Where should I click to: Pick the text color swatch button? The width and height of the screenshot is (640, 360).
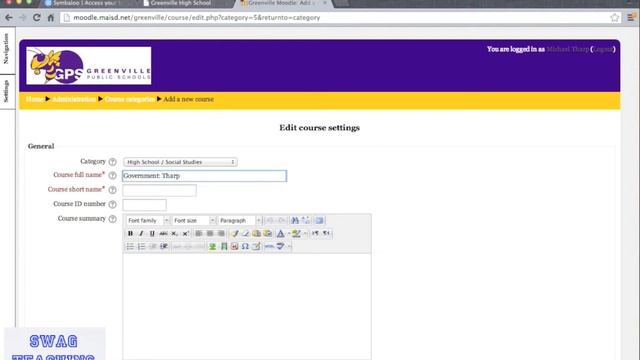(280, 233)
